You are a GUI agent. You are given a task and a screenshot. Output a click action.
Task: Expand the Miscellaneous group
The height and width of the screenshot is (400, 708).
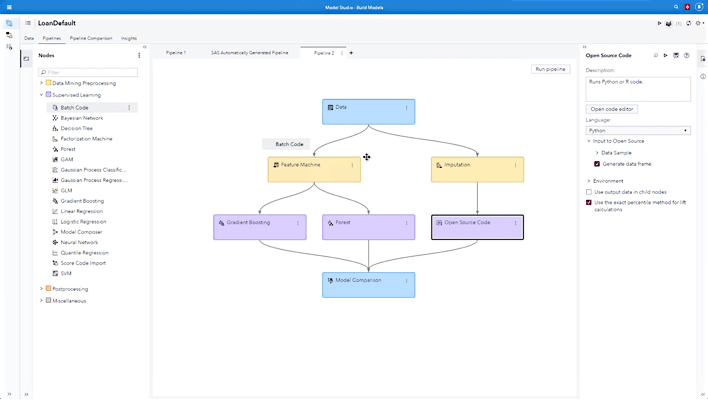coord(42,300)
